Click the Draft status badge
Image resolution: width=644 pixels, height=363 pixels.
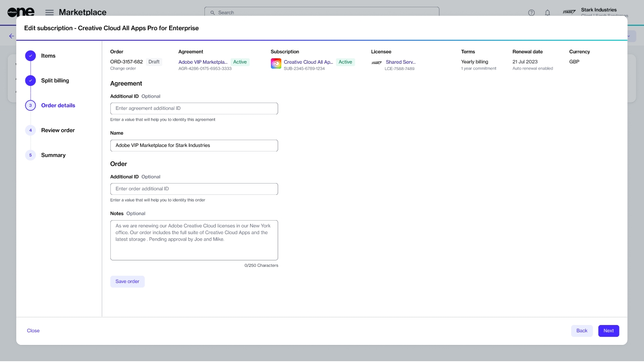[x=154, y=62]
